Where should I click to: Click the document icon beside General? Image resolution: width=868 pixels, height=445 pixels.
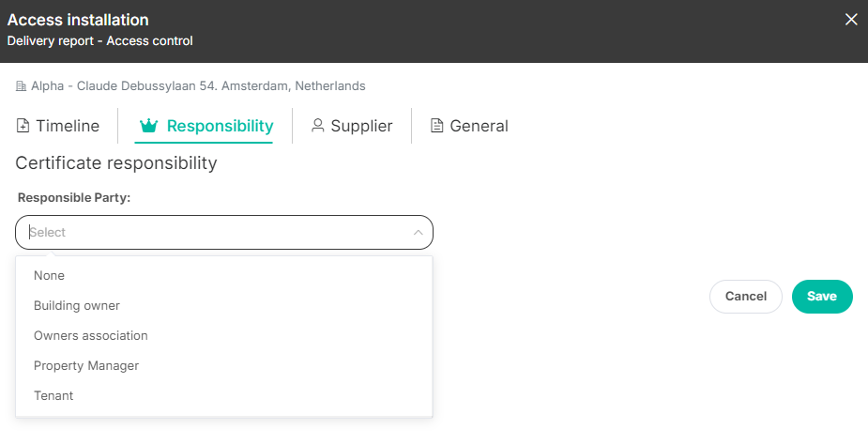click(x=436, y=126)
